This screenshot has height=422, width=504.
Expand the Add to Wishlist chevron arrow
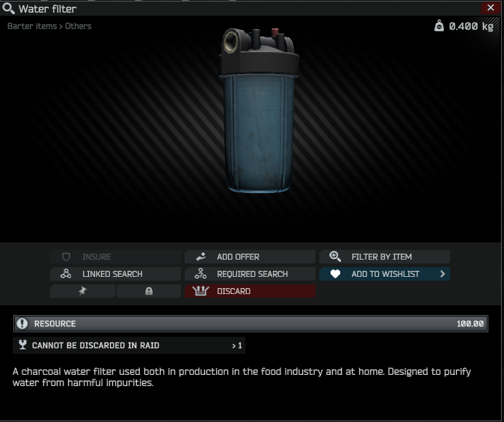pos(443,274)
